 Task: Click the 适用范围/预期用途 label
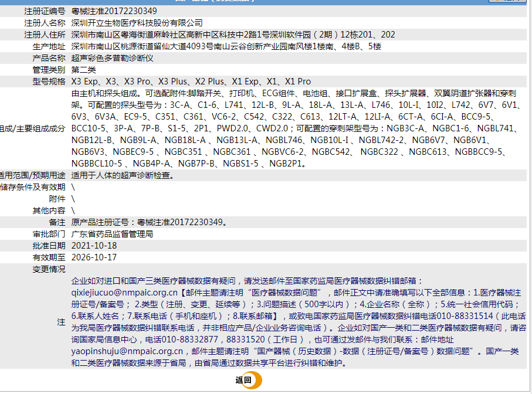point(33,175)
